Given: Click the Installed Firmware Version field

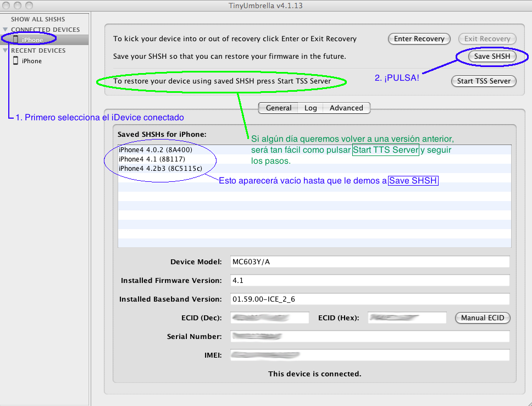Looking at the screenshot, I should 370,280.
